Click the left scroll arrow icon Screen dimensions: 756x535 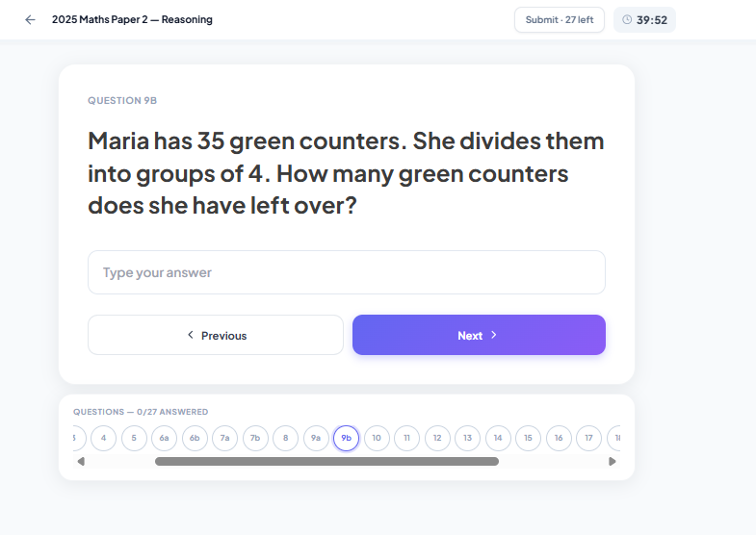81,461
